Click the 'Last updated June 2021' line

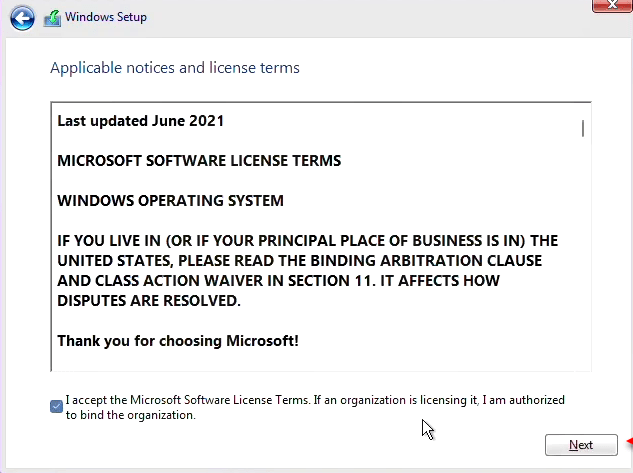[140, 121]
